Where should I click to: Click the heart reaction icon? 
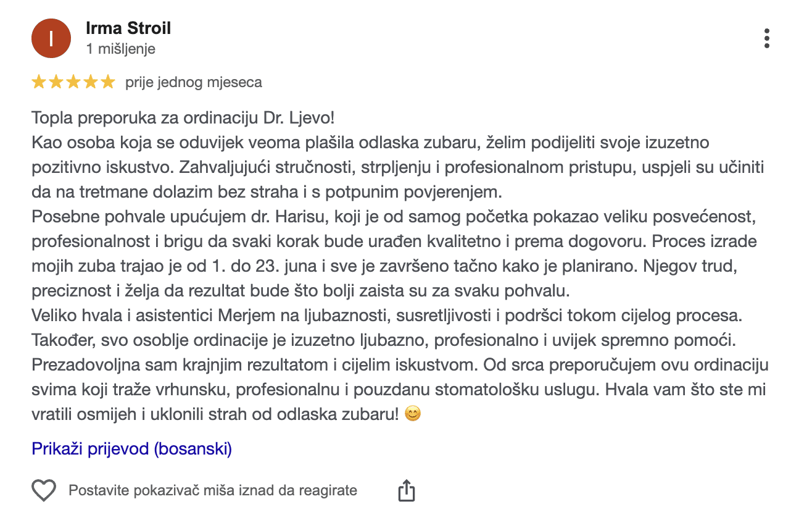click(44, 491)
